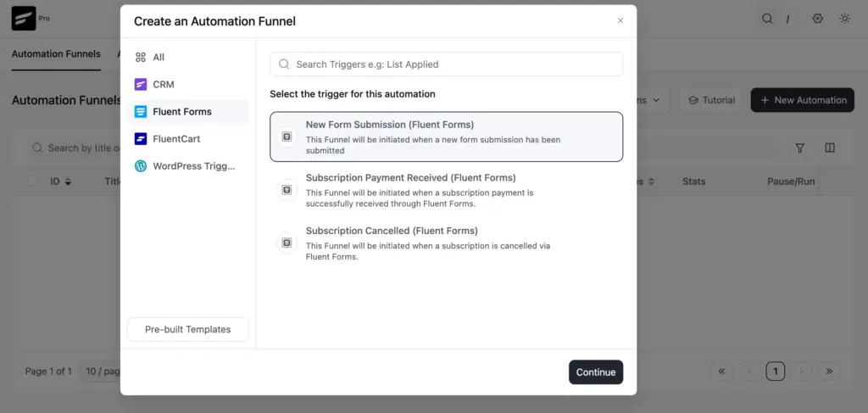Switch to the Automation Funnels tab
The image size is (868, 413).
(56, 53)
